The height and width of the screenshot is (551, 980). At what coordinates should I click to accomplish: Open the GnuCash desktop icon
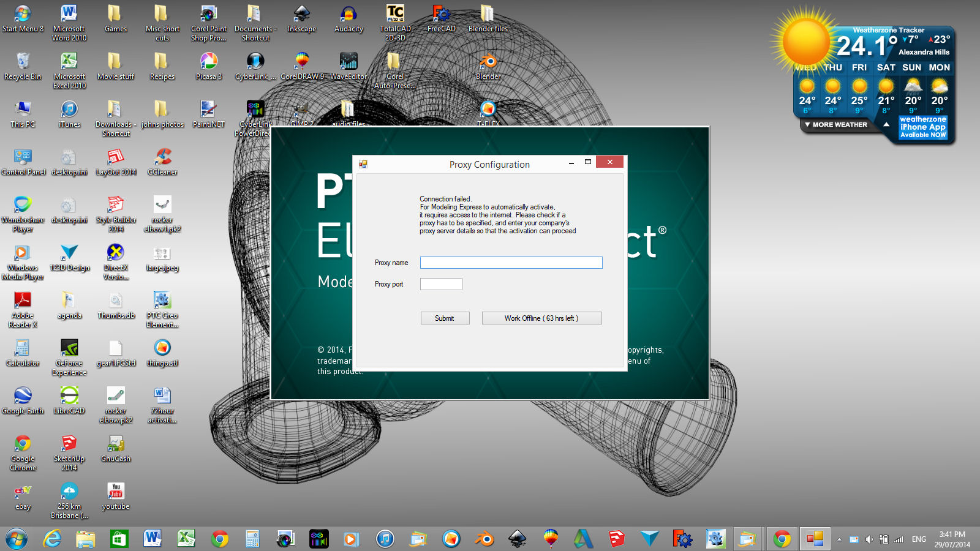[x=116, y=448]
